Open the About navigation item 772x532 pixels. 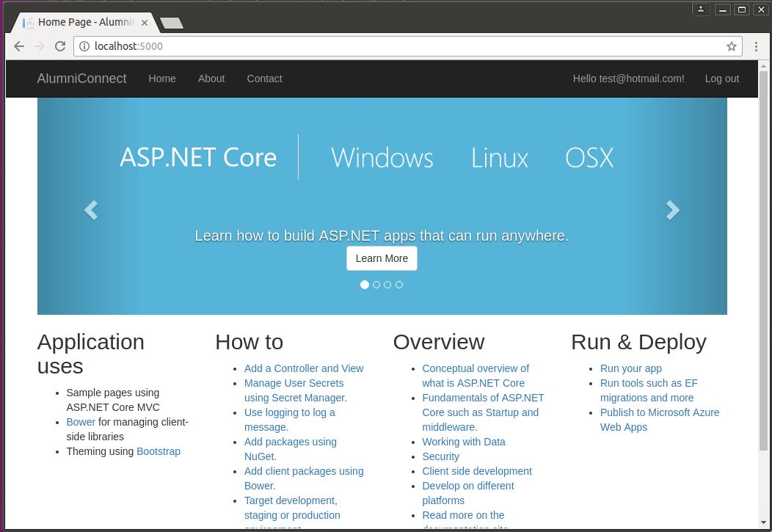(x=211, y=79)
